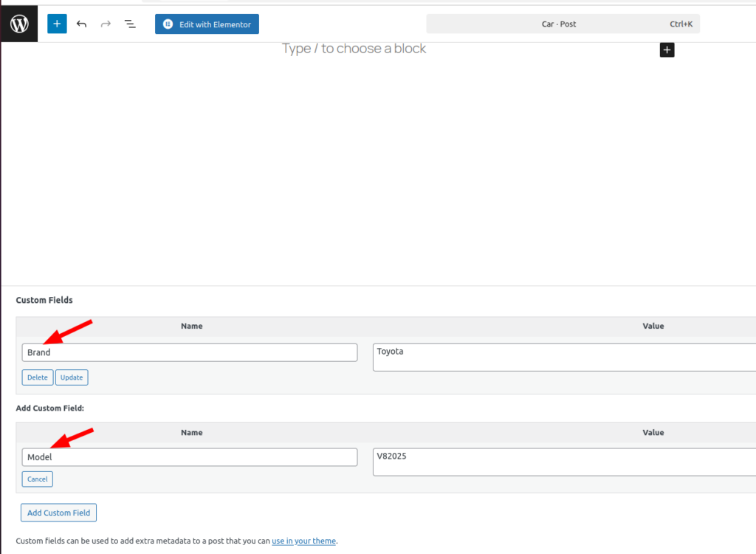
Task: Open the blue block inserter plus button
Action: click(57, 24)
